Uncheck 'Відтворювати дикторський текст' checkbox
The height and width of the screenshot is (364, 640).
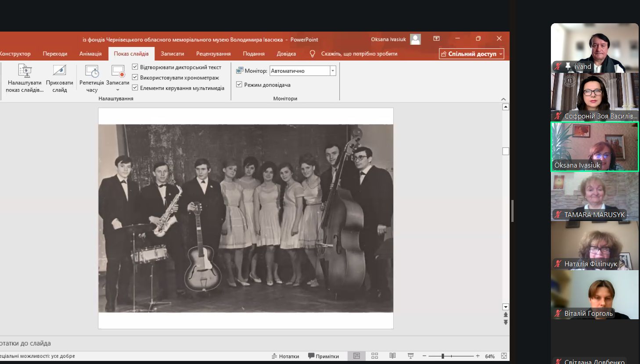coord(135,67)
